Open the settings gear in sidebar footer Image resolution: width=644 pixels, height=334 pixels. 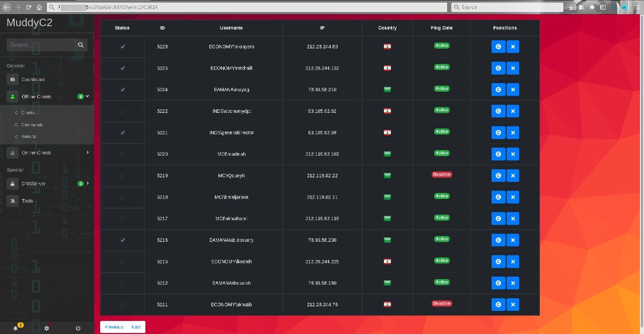point(47,328)
